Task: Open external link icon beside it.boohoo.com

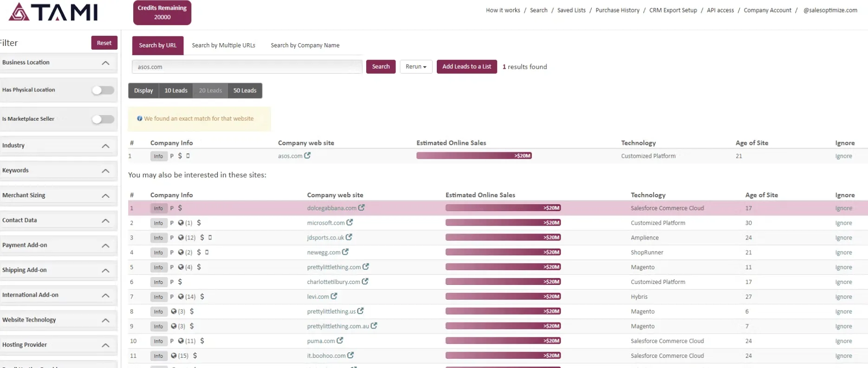Action: (350, 355)
